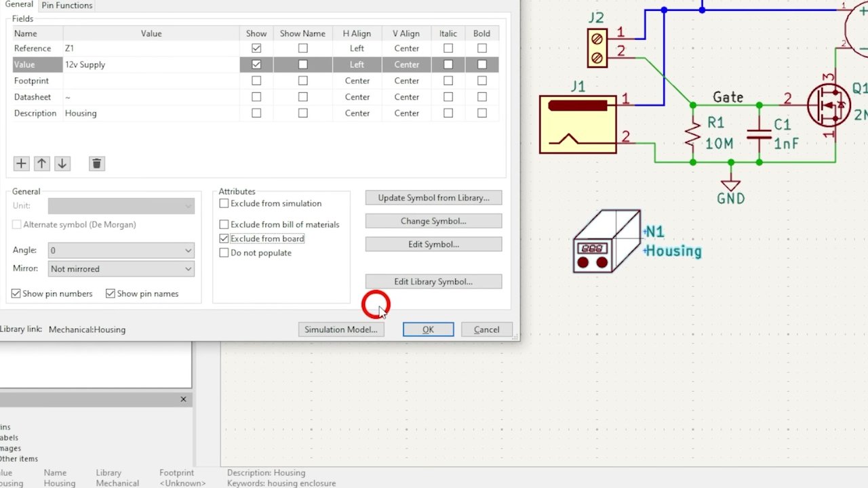The image size is (868, 488).
Task: Click the Edit Library Symbol button
Action: 433,281
